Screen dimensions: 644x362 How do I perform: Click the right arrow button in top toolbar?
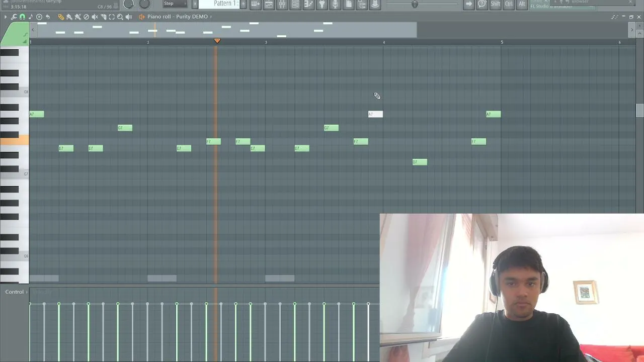pyautogui.click(x=469, y=4)
